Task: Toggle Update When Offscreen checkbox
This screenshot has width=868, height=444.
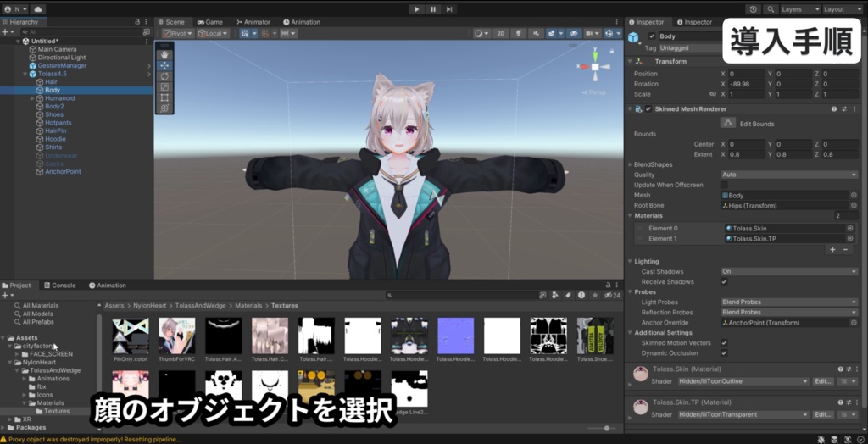Action: (x=724, y=185)
